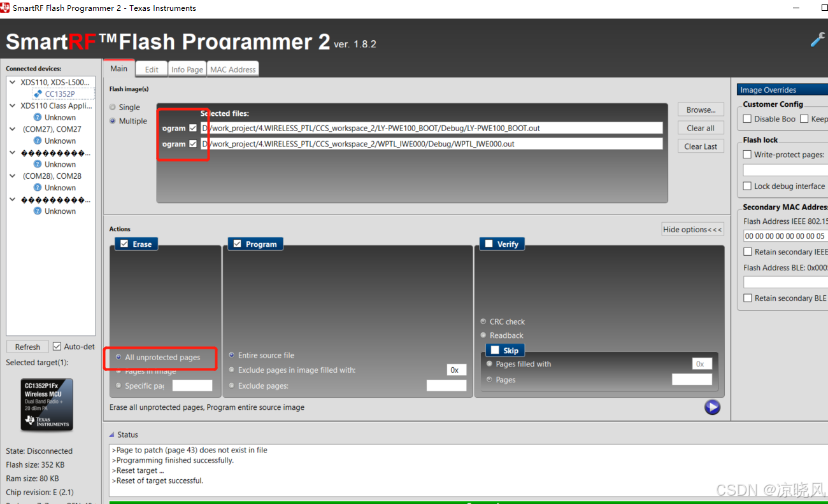828x504 pixels.
Task: Click the 'State: Disconnected' text
Action: (39, 451)
